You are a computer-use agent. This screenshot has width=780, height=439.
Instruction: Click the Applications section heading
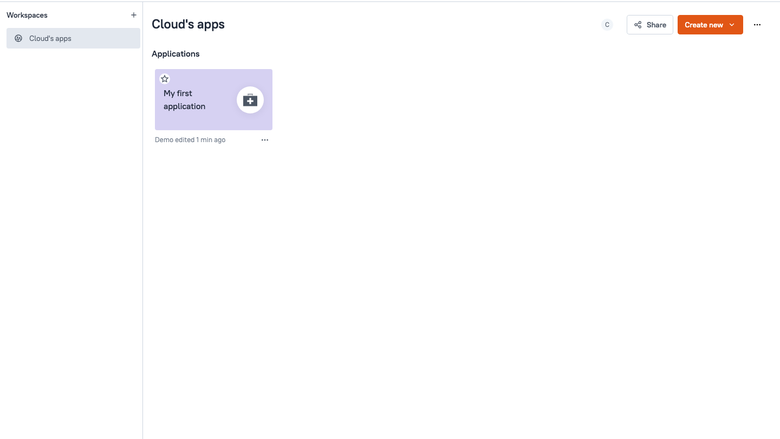point(176,54)
